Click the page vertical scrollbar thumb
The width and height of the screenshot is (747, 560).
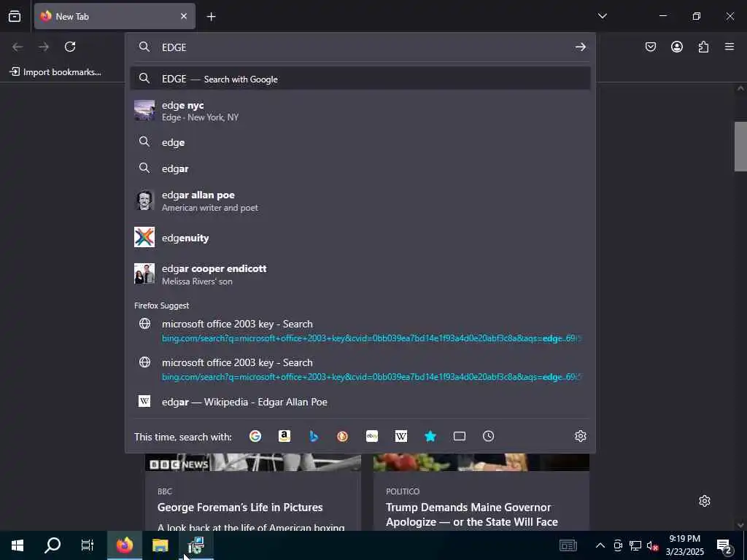tap(740, 147)
